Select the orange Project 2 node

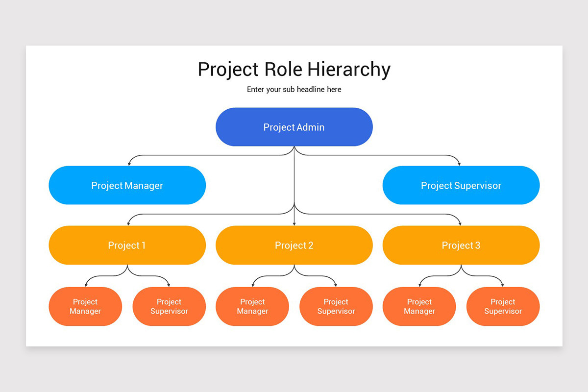point(294,245)
